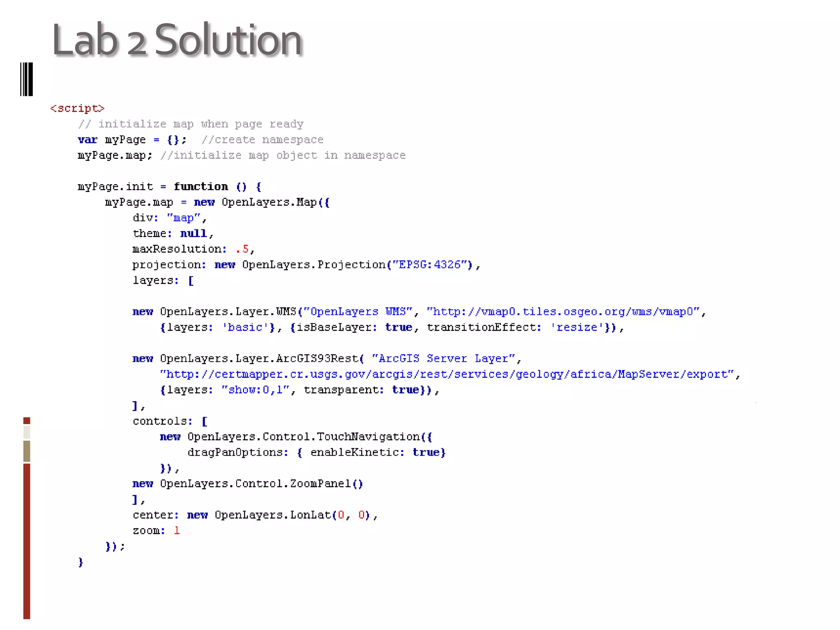Click 'new OpenLayers.Layer.ArcGIS93Rest(' call
Screen dimensions: 840x630
pos(248,358)
